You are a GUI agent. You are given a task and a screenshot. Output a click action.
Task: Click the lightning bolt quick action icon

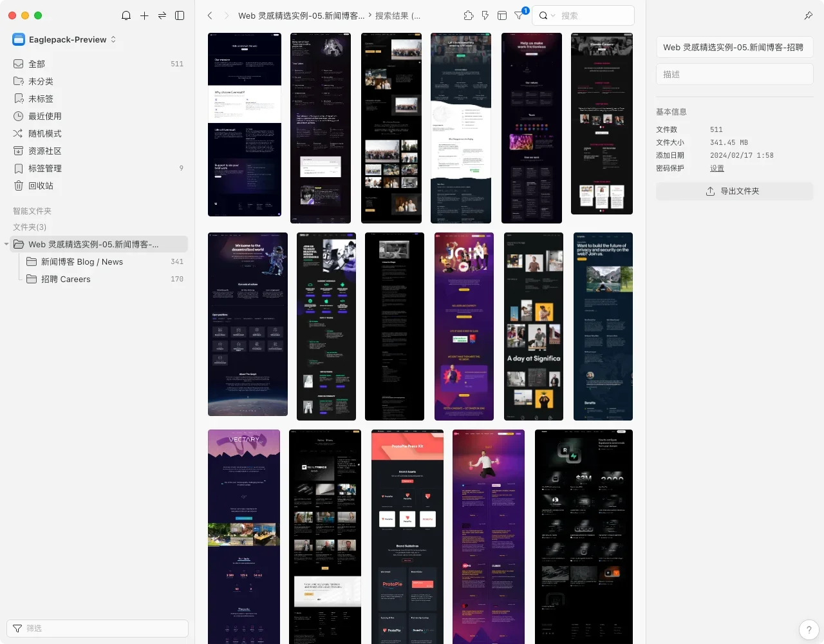(x=485, y=15)
